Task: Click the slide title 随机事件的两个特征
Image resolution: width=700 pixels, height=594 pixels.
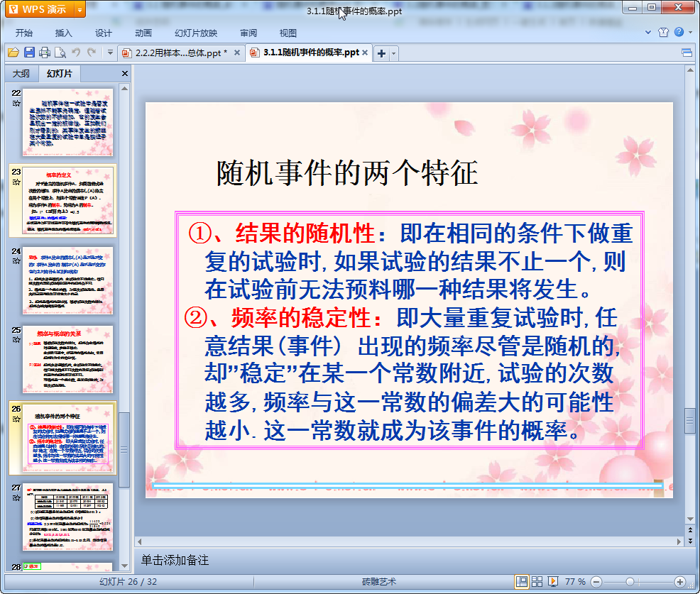Action: point(347,173)
